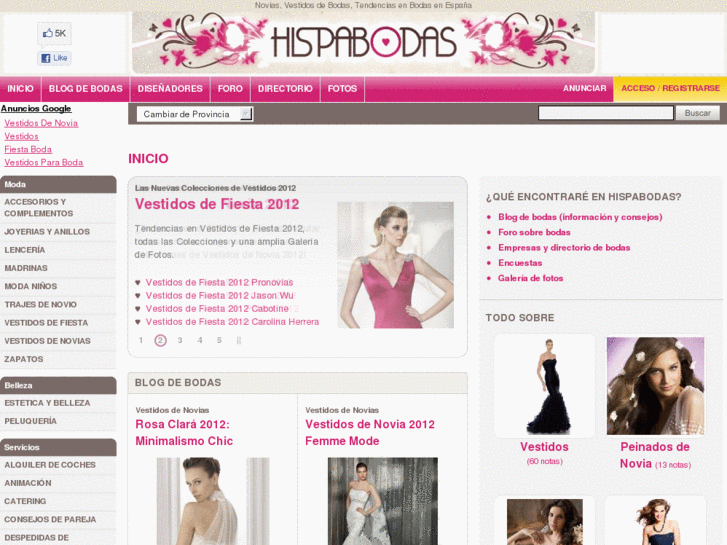Click the Buscar button

pyautogui.click(x=697, y=113)
